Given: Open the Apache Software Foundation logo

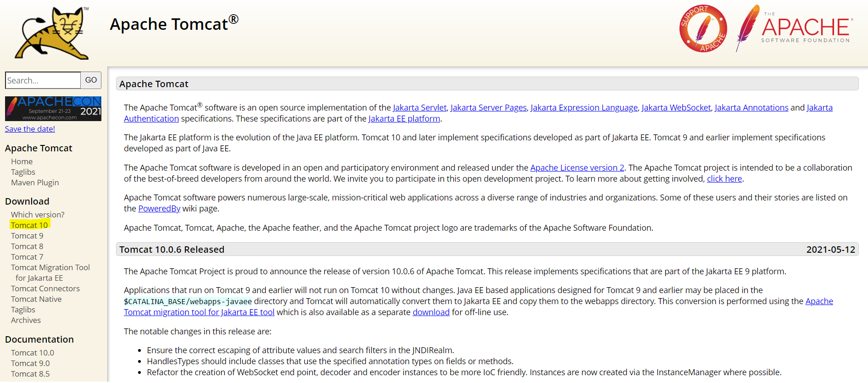Looking at the screenshot, I should tap(795, 28).
